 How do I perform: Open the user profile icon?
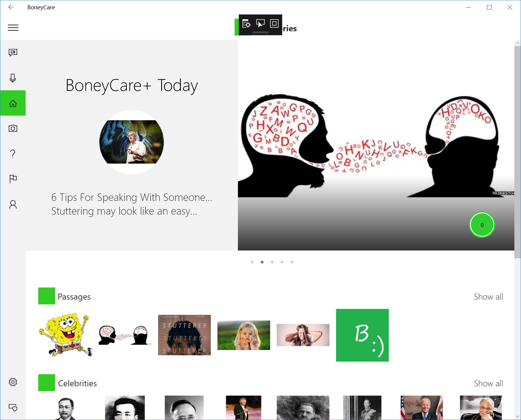[x=13, y=204]
